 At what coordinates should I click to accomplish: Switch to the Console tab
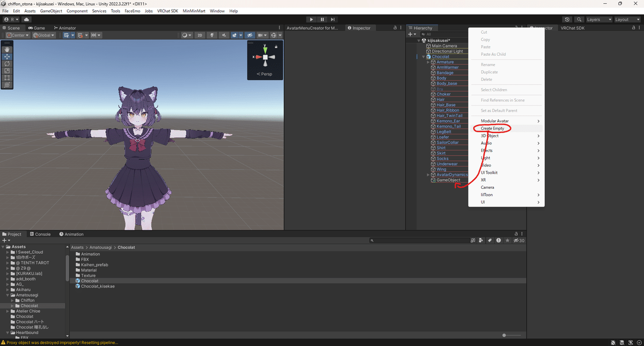coord(40,234)
